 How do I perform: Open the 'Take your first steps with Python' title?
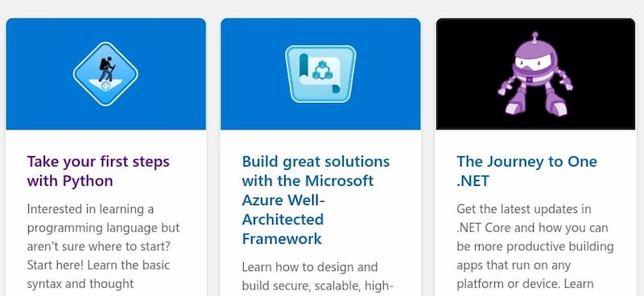98,171
